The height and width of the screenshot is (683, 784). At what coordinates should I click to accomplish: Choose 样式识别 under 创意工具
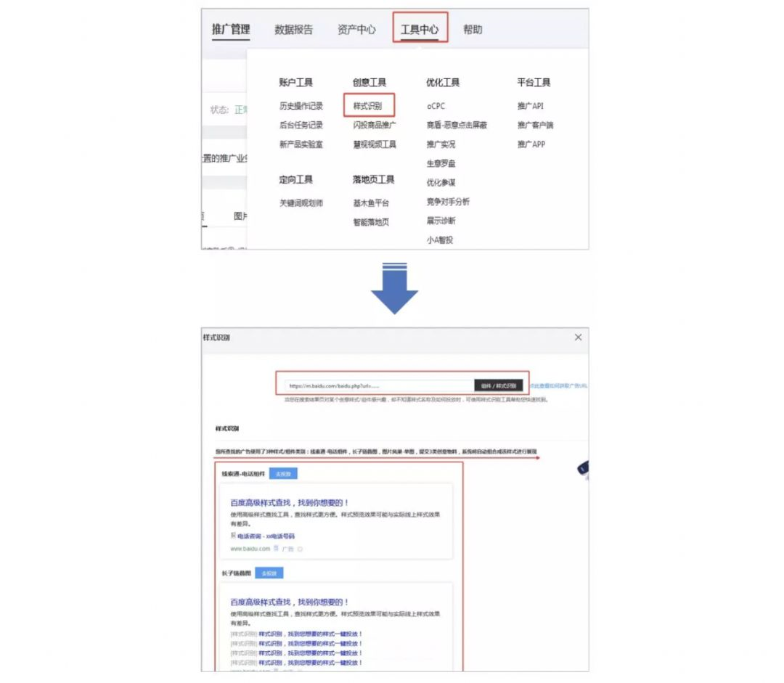tap(368, 106)
